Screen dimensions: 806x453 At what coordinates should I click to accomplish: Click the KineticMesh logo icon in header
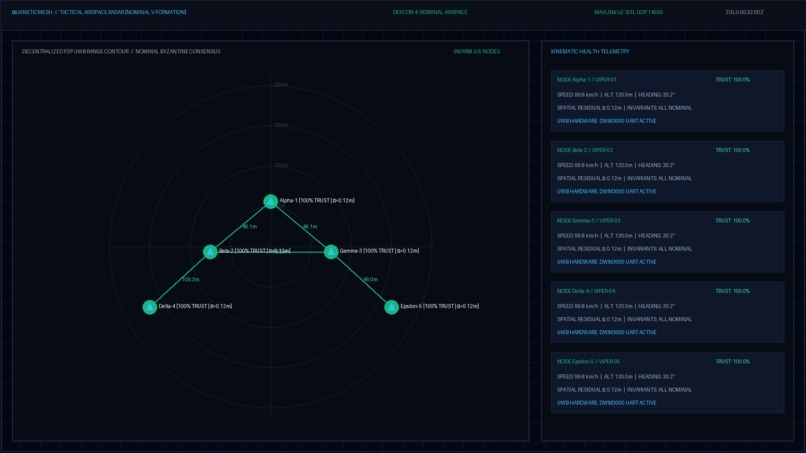point(14,12)
